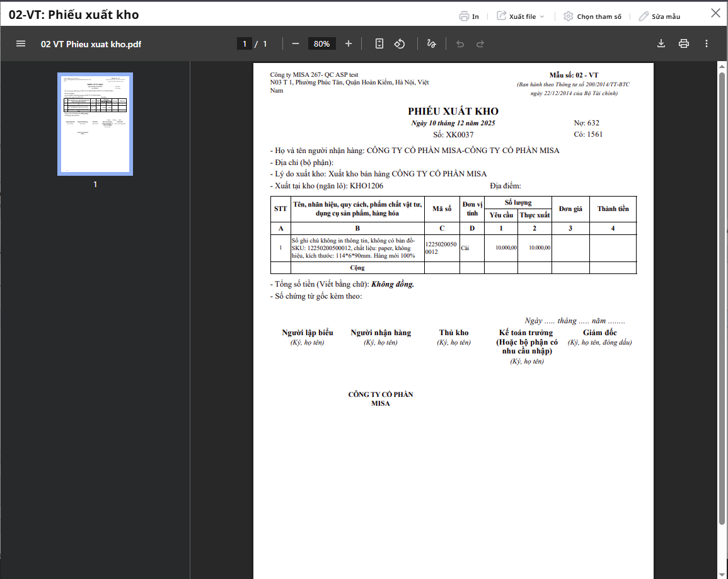Image resolution: width=728 pixels, height=579 pixels.
Task: Click the redo arrow icon
Action: point(480,43)
